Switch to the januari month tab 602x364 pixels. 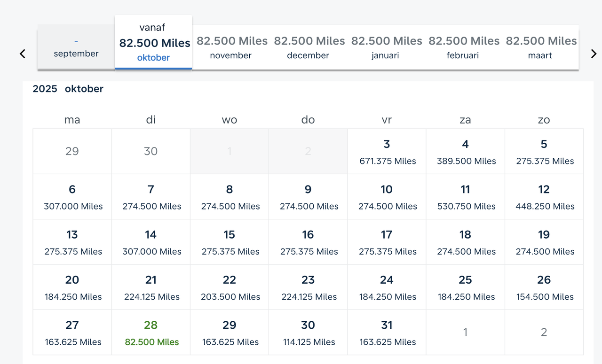[x=385, y=47]
